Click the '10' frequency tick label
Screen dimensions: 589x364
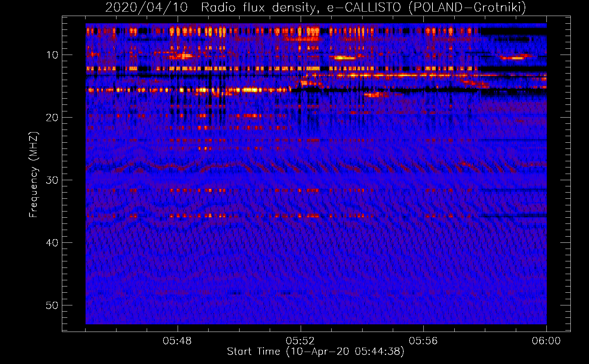[x=53, y=55]
